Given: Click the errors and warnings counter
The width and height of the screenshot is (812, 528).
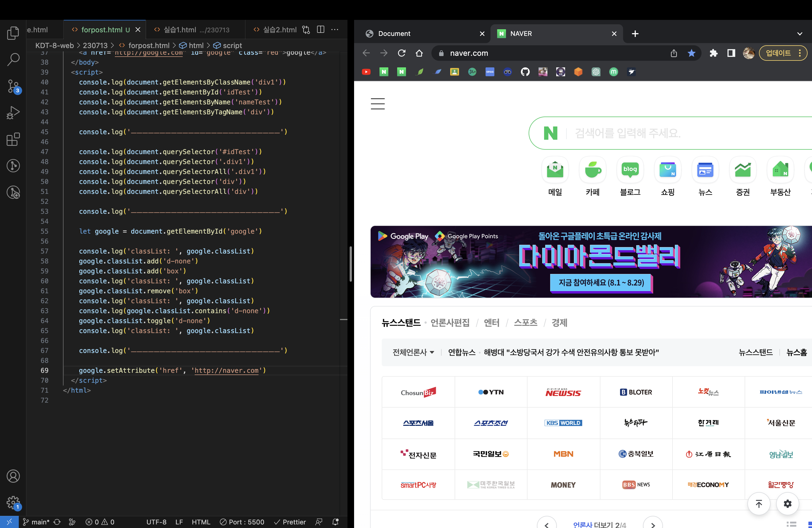Looking at the screenshot, I should (100, 522).
